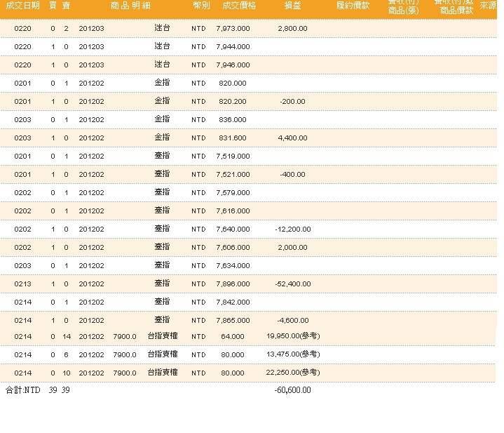
Task: Select the 金指 price 836.000
Action: coord(233,120)
